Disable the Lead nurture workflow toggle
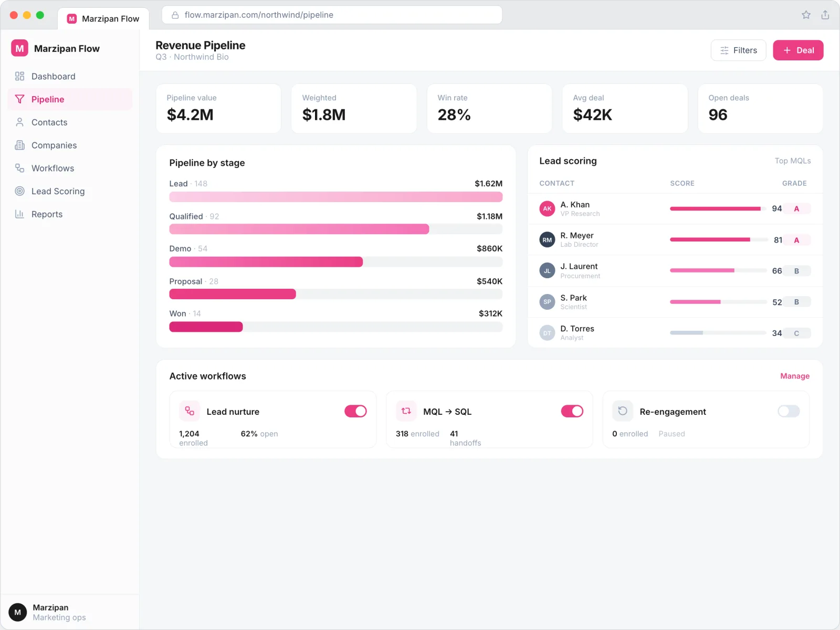 pyautogui.click(x=355, y=411)
